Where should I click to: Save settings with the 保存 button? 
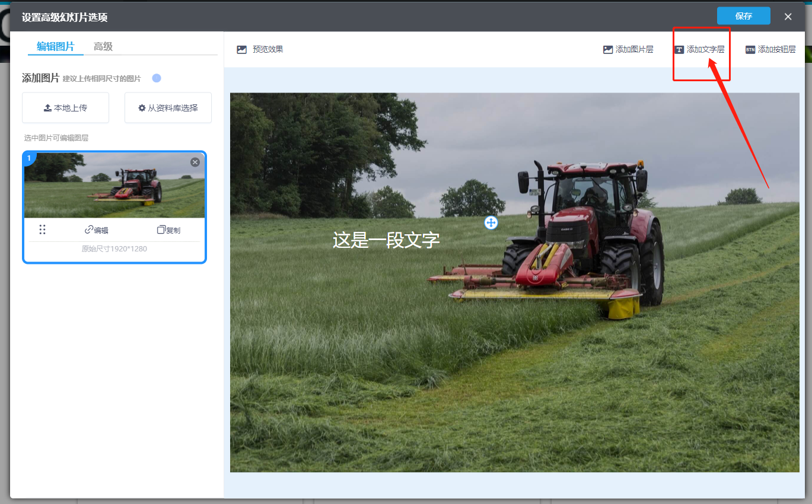[743, 16]
